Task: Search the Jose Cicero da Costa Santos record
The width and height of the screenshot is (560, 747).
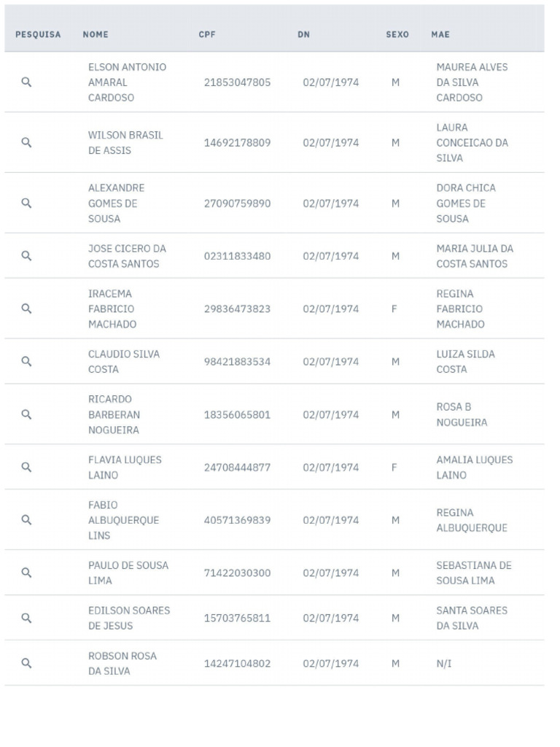Action: point(27,256)
